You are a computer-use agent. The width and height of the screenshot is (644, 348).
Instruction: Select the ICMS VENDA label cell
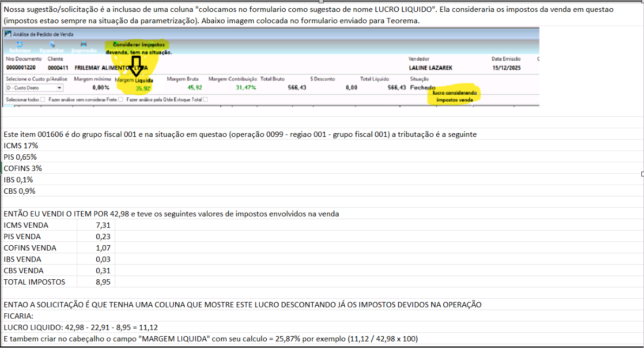pos(40,225)
